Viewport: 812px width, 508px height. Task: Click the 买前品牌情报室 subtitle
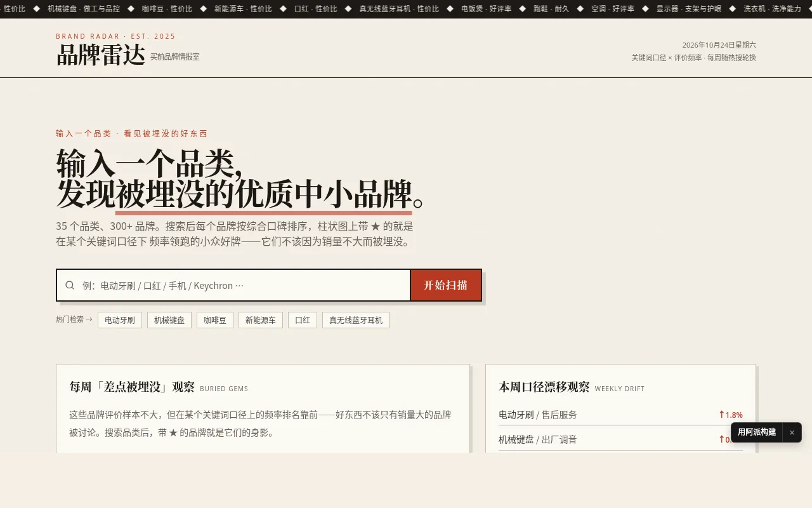click(x=175, y=57)
